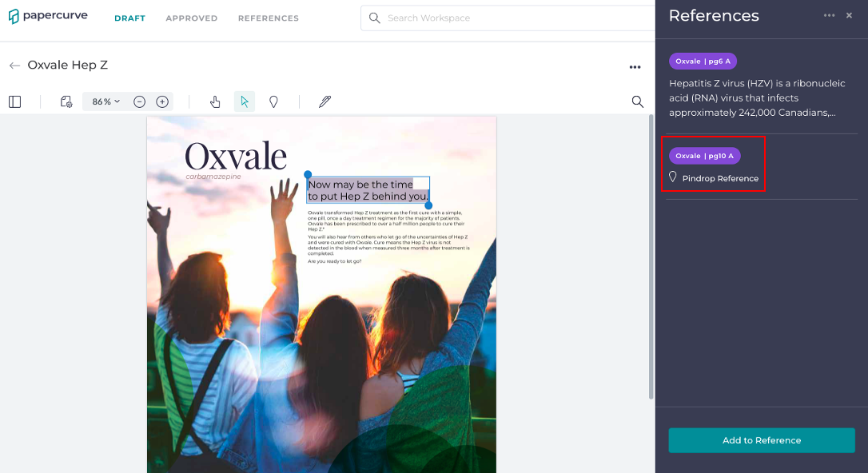Toggle the sidebar panel icon

(15, 101)
